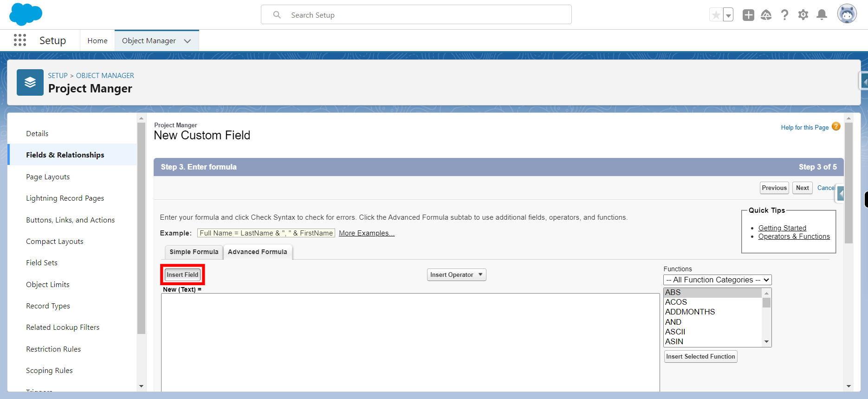Click the Next button
868x399 pixels.
point(802,188)
